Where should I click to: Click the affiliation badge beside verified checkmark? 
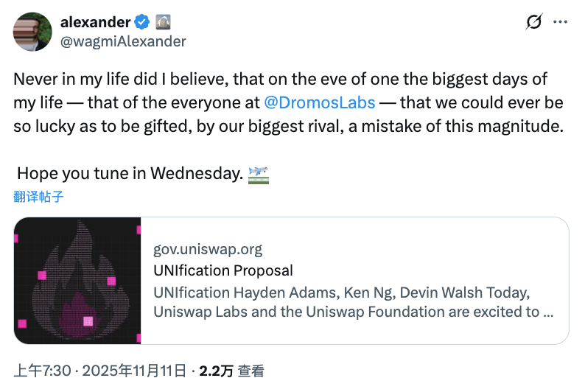point(163,23)
